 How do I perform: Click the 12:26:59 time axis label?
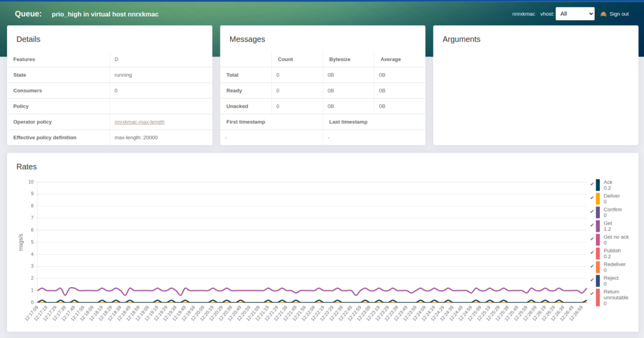click(x=577, y=313)
